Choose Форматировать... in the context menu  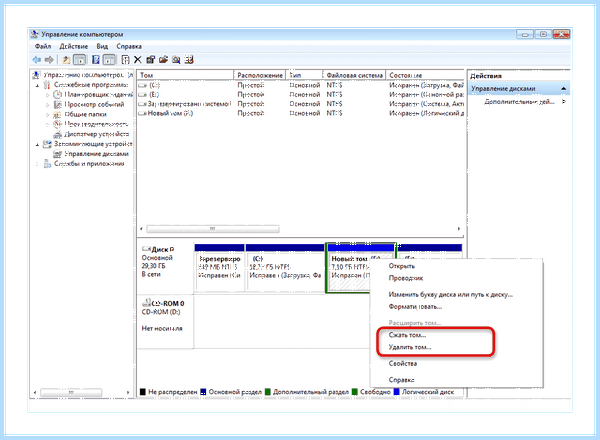[x=416, y=307]
